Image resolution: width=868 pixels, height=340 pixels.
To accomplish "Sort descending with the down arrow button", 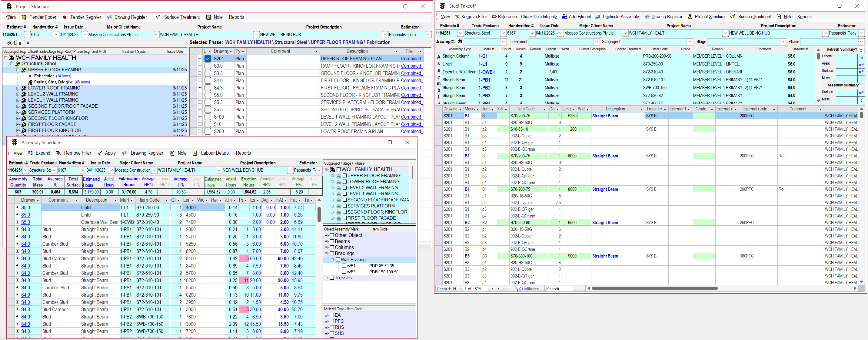I will [x=28, y=43].
